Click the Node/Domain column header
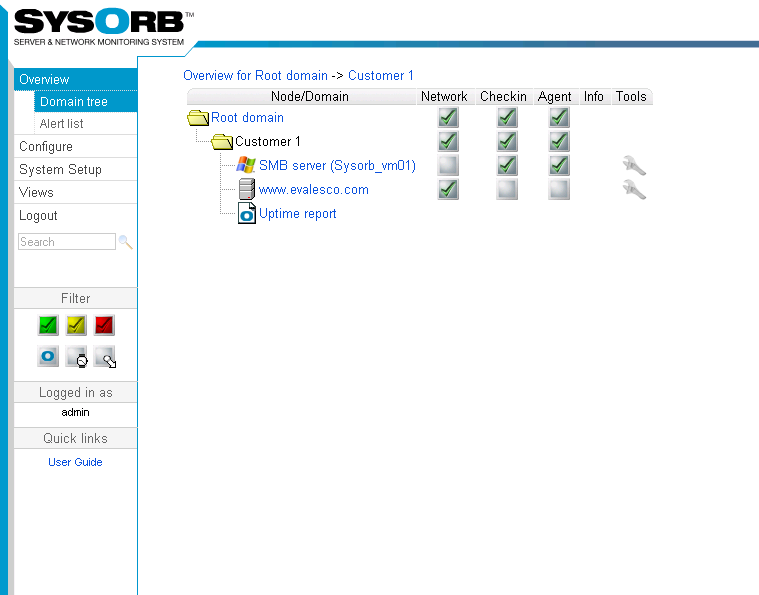This screenshot has height=595, width=759. click(302, 96)
